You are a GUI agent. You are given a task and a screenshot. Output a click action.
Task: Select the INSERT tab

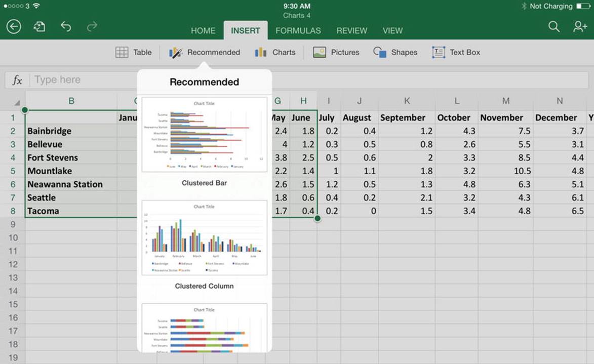pos(246,31)
